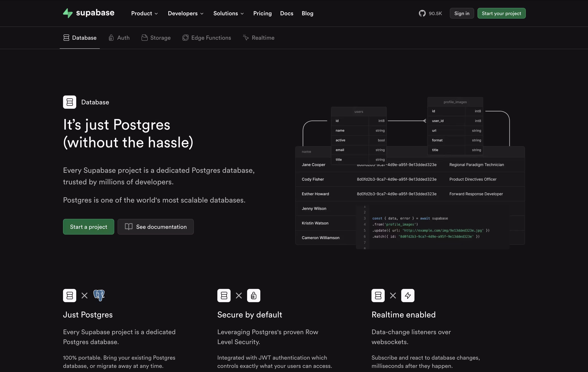Click the supabase wordmark text
This screenshot has width=588, height=372.
coord(95,13)
